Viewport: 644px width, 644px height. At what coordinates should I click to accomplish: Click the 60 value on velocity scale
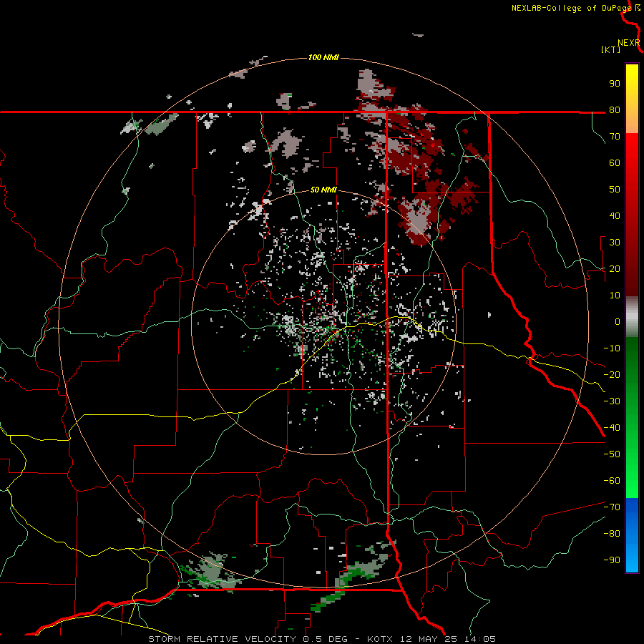click(x=615, y=162)
